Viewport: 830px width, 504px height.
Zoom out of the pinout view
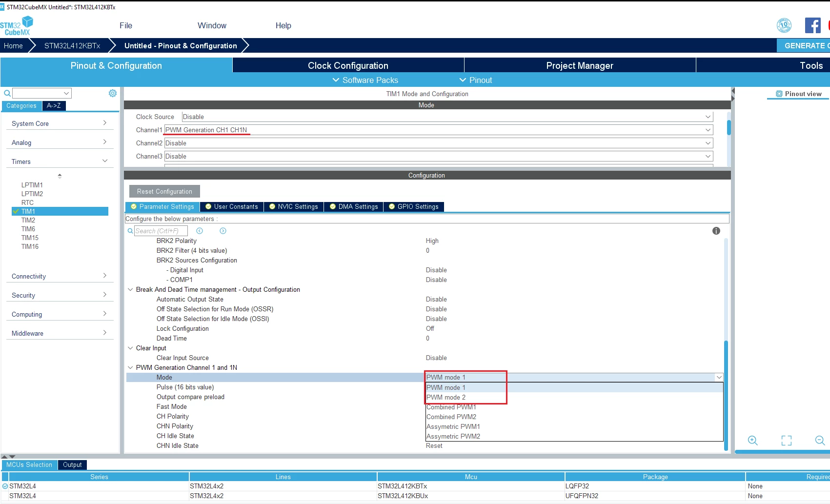point(820,441)
